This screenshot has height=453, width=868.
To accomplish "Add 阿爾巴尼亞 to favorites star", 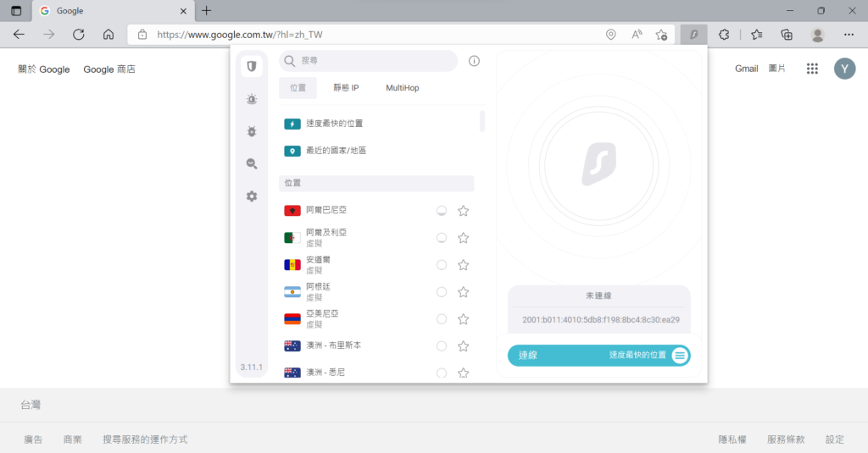I will coord(464,211).
